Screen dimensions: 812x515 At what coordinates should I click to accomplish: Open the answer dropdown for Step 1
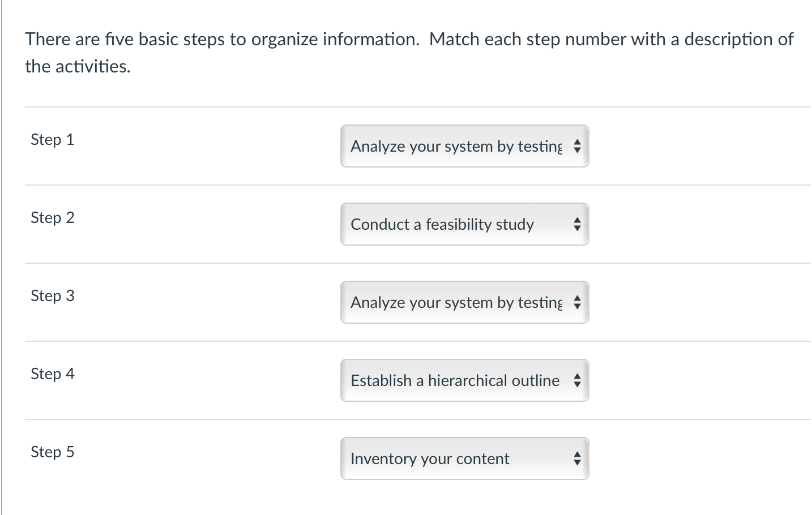click(x=464, y=147)
